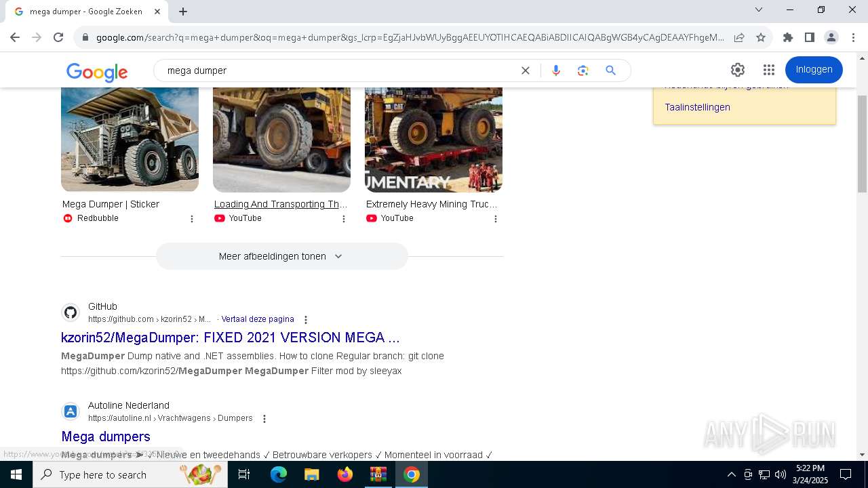Open Chrome extensions puzzle icon

pos(787,37)
